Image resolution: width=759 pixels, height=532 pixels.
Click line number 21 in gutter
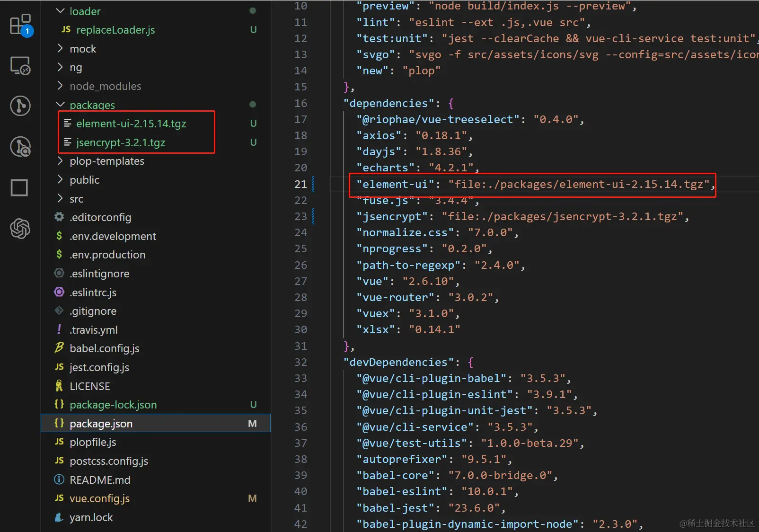click(x=301, y=184)
